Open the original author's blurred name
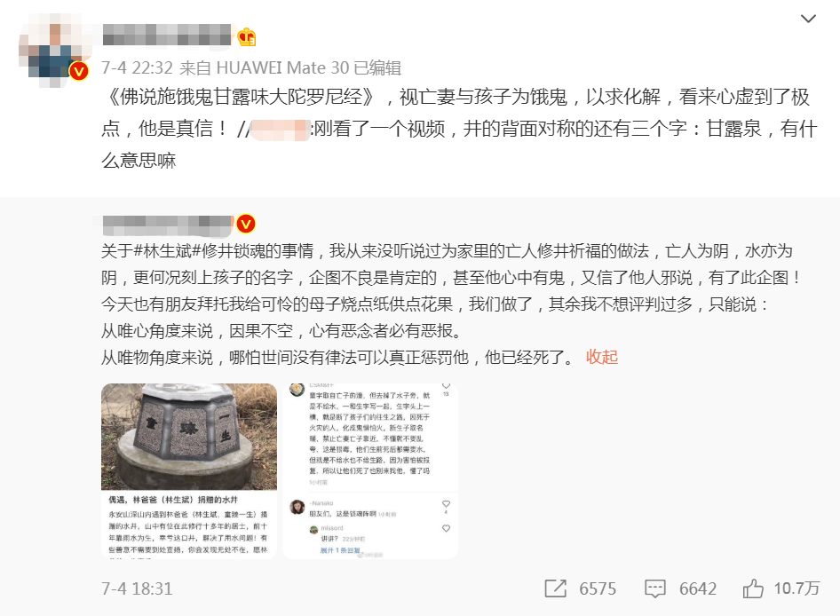The image size is (840, 616). (x=168, y=225)
